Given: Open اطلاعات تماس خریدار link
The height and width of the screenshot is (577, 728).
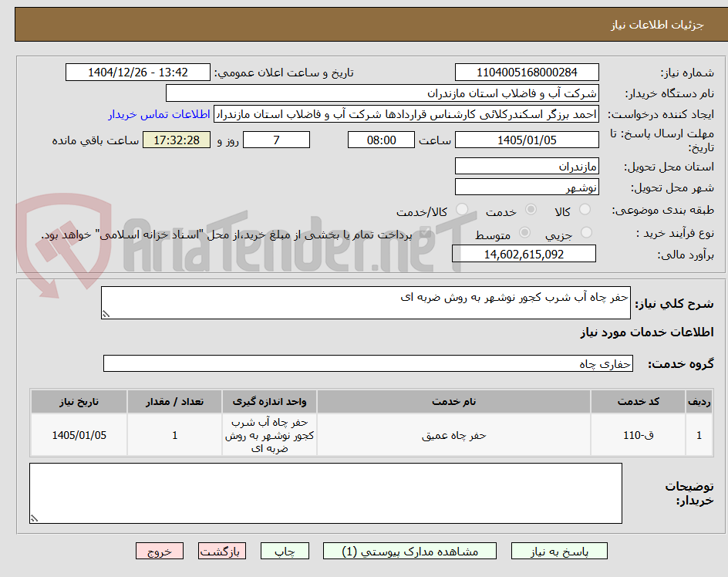Looking at the screenshot, I should (159, 114).
